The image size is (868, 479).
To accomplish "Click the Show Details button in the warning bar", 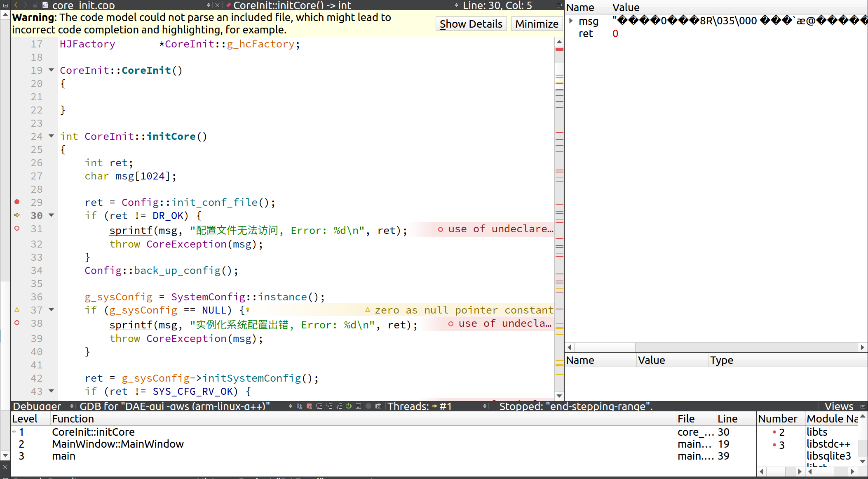I will tap(471, 24).
